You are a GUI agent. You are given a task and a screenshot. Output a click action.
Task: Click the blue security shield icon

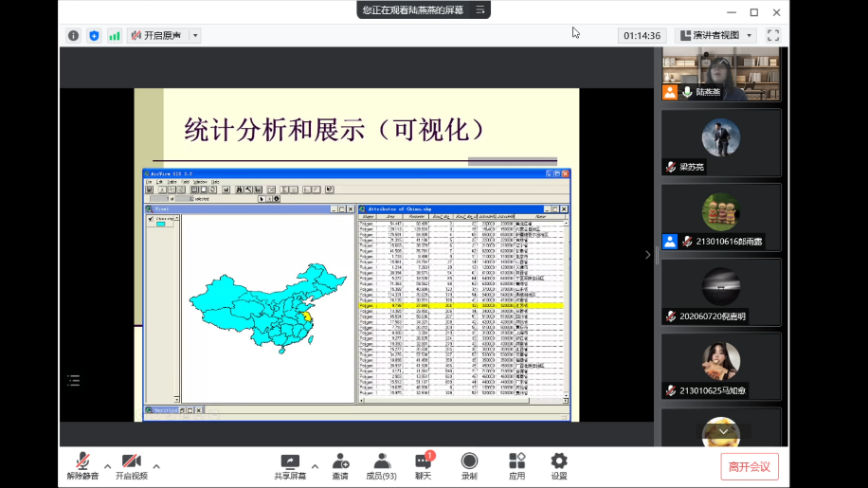[x=94, y=35]
